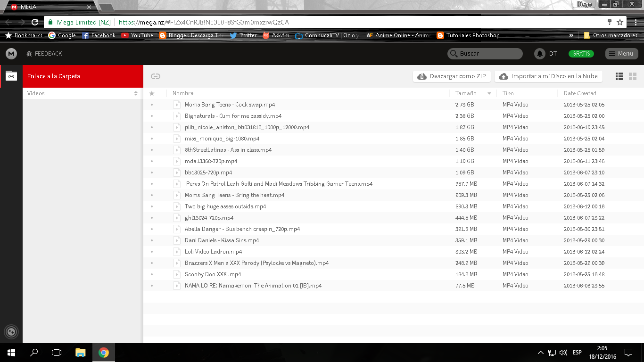Click Importar a mi Disco en la Nube
644x362 pixels.
(x=549, y=76)
